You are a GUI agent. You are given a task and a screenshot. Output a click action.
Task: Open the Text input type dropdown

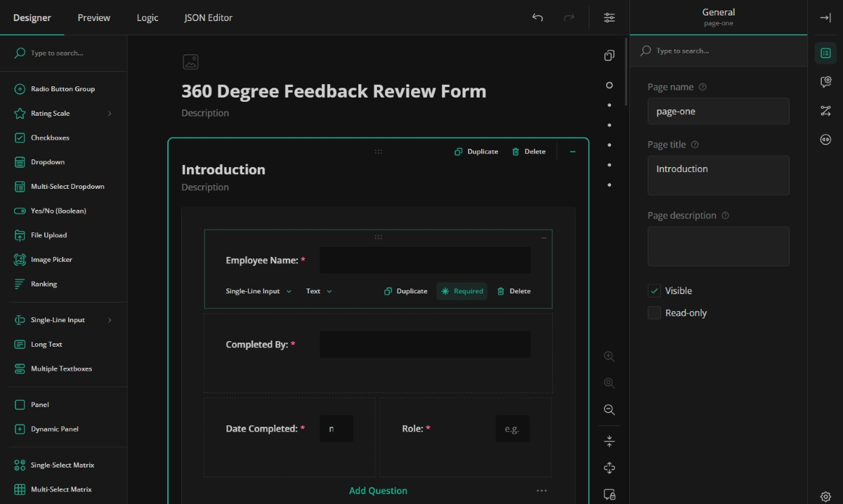319,291
